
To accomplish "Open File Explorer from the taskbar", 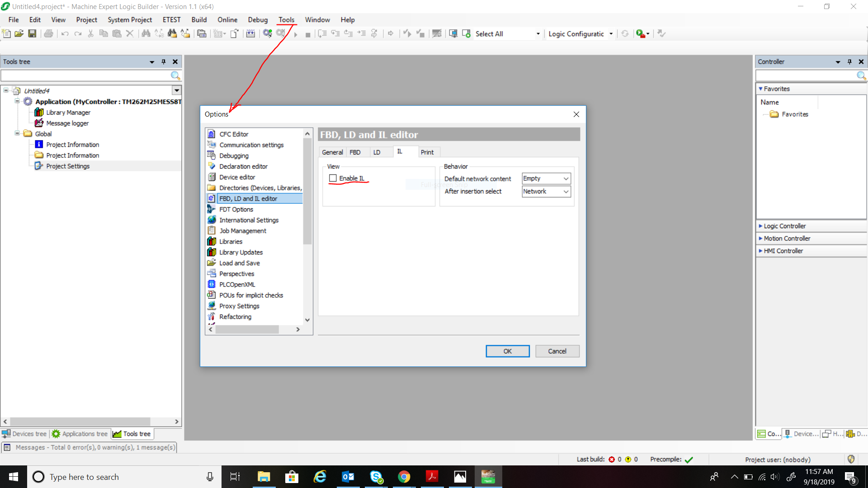I will (x=264, y=477).
